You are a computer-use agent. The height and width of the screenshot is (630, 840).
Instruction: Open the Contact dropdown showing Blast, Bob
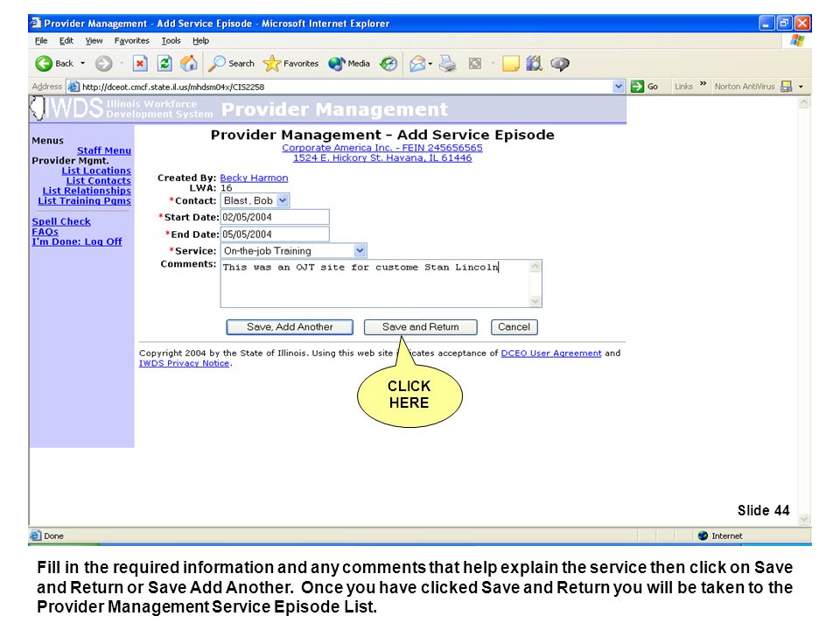[x=255, y=200]
